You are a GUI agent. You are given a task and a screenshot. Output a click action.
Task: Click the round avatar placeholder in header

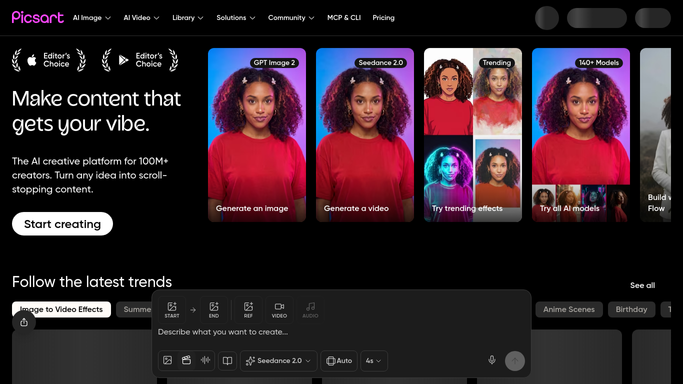point(547,18)
